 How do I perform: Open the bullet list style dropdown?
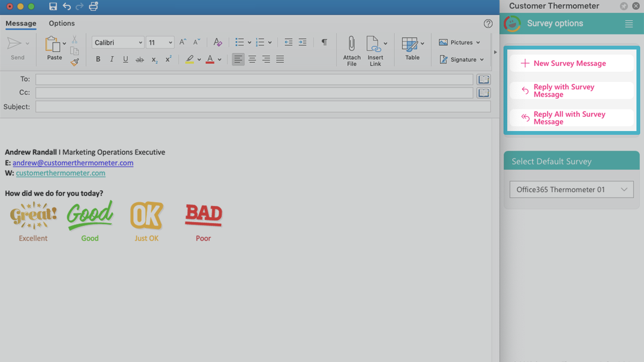249,42
